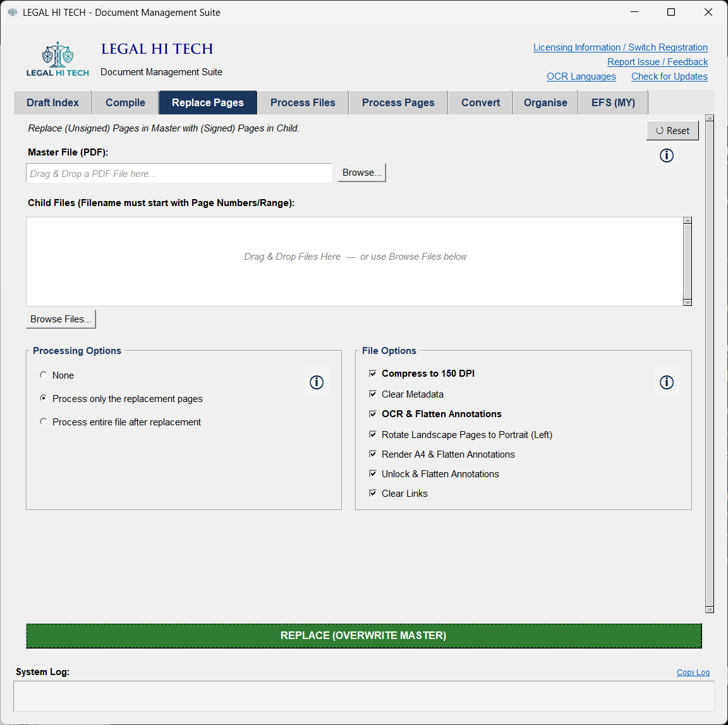This screenshot has height=725, width=728.
Task: Click Check for Updates link
Action: point(669,76)
